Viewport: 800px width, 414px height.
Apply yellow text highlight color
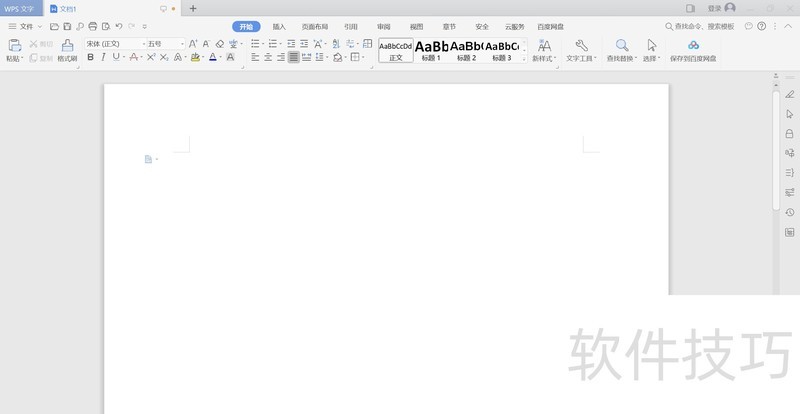[195, 57]
